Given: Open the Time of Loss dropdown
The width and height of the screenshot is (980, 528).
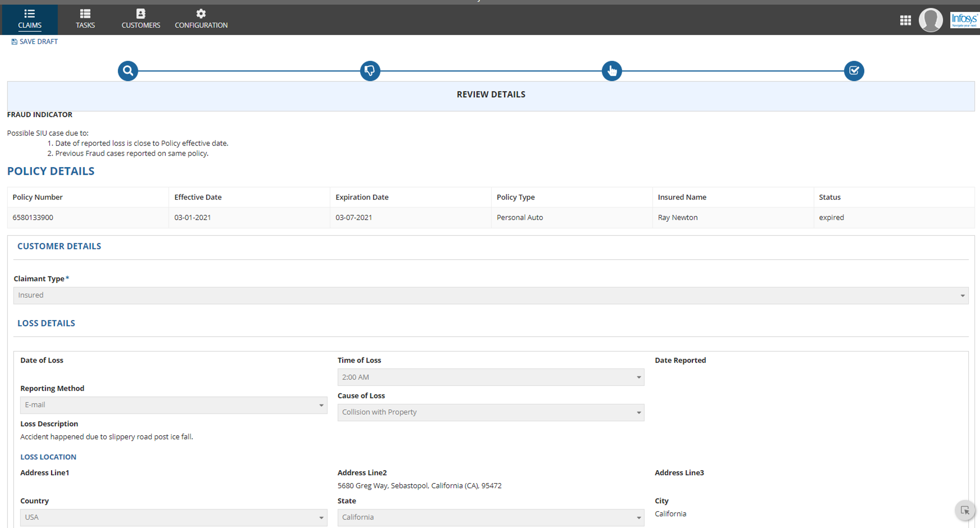Looking at the screenshot, I should pyautogui.click(x=491, y=377).
